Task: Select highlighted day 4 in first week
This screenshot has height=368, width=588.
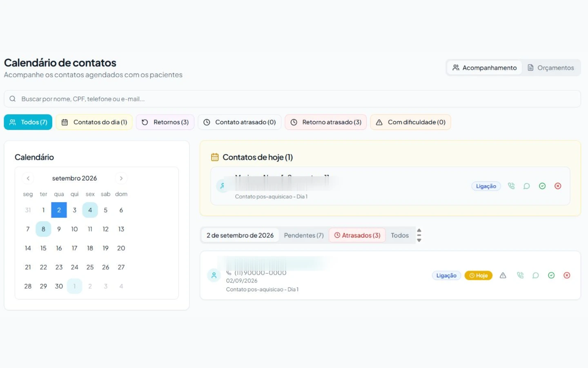Action: coord(90,210)
